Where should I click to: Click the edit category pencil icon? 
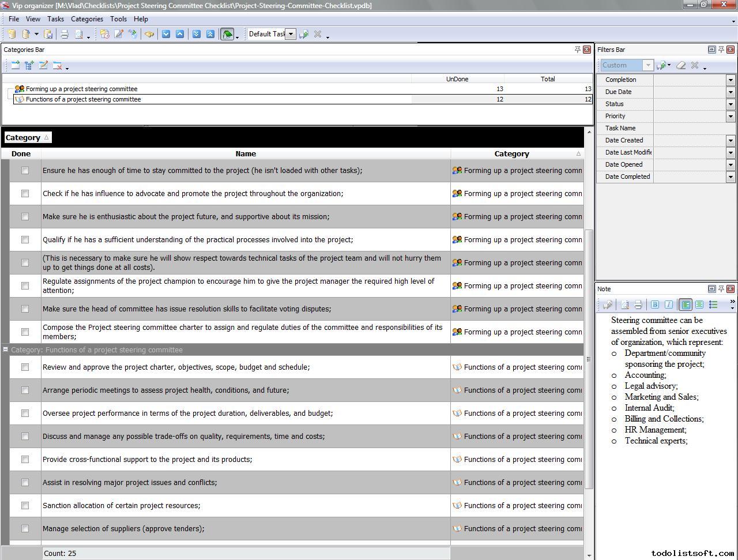click(43, 65)
